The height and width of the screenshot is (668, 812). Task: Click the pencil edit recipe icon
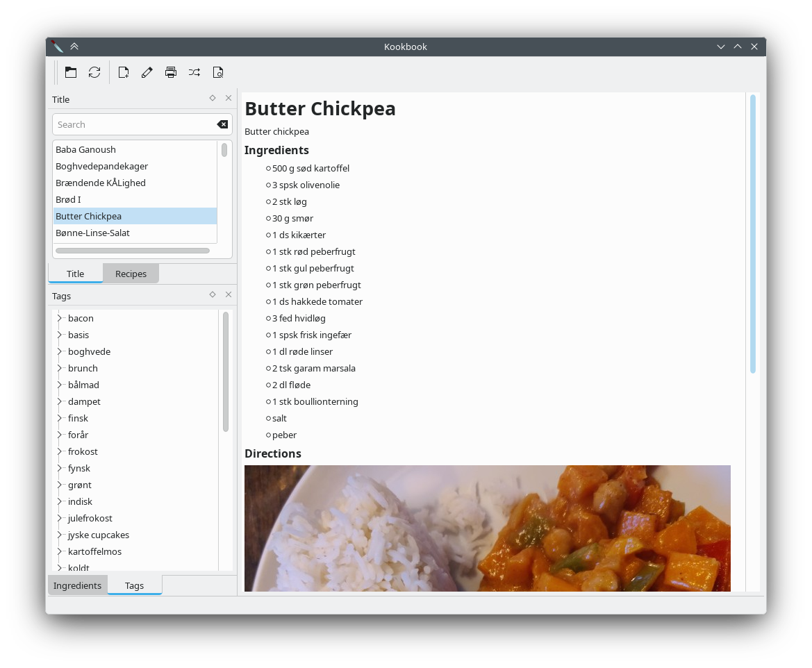click(147, 72)
